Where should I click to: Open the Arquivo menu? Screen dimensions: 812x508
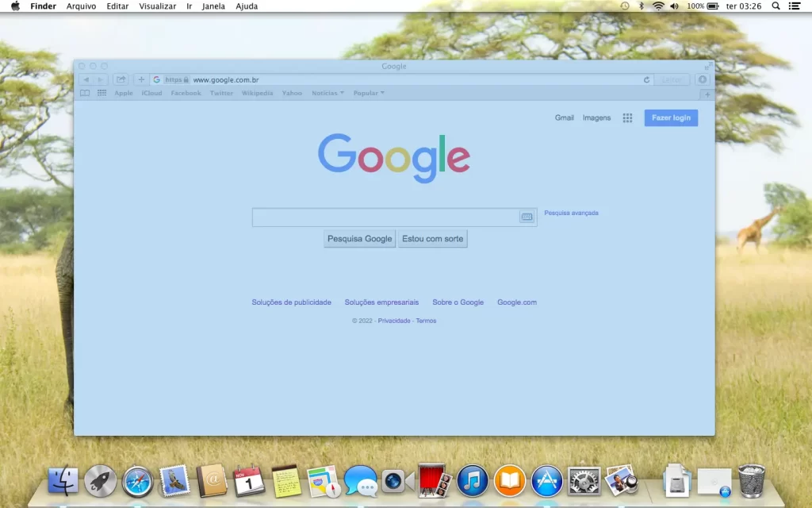tap(82, 6)
